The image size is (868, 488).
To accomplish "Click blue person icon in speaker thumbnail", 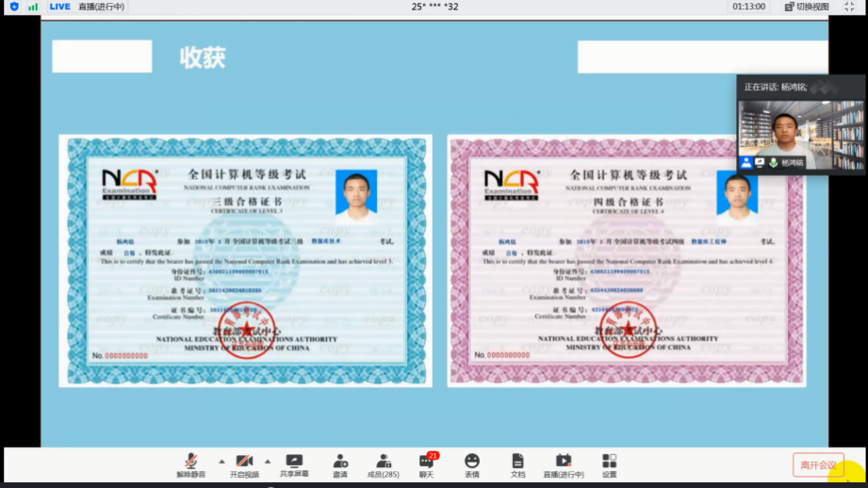I will coord(746,163).
